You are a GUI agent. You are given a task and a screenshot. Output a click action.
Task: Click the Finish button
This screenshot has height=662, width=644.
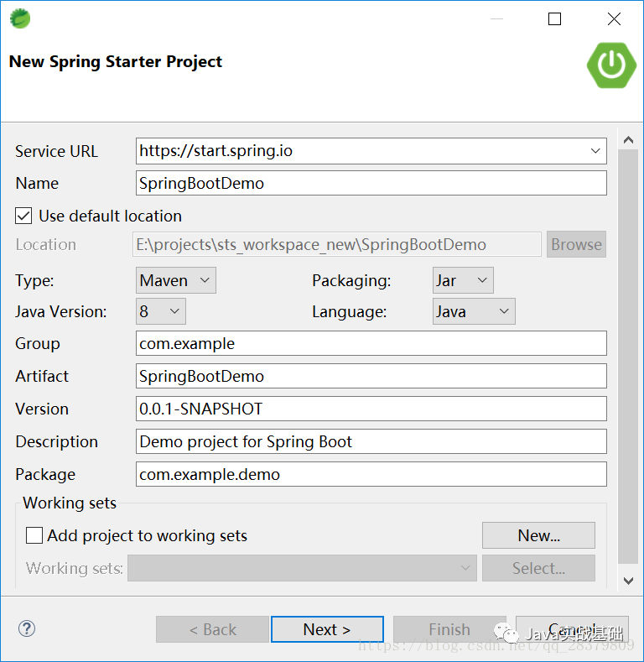point(449,629)
